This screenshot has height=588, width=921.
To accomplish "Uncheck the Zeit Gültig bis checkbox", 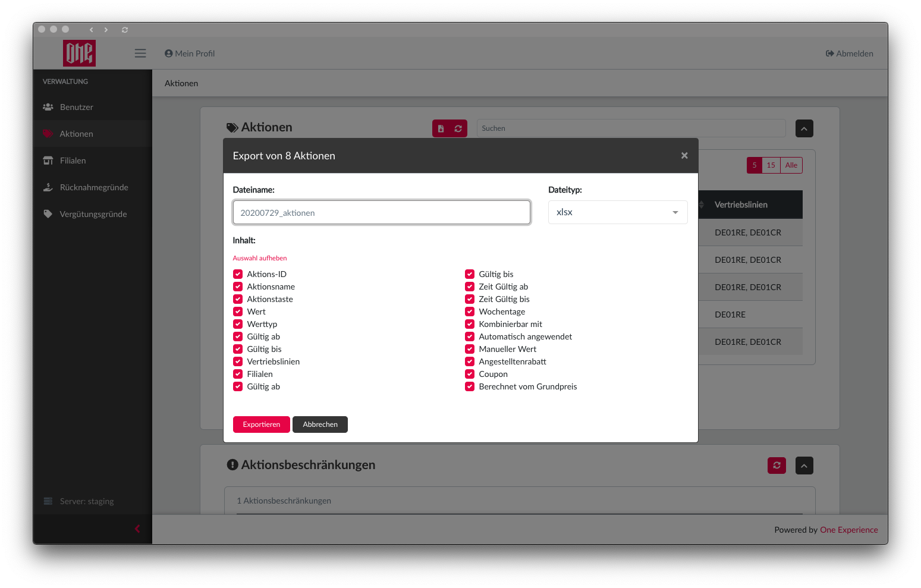I will coord(470,299).
